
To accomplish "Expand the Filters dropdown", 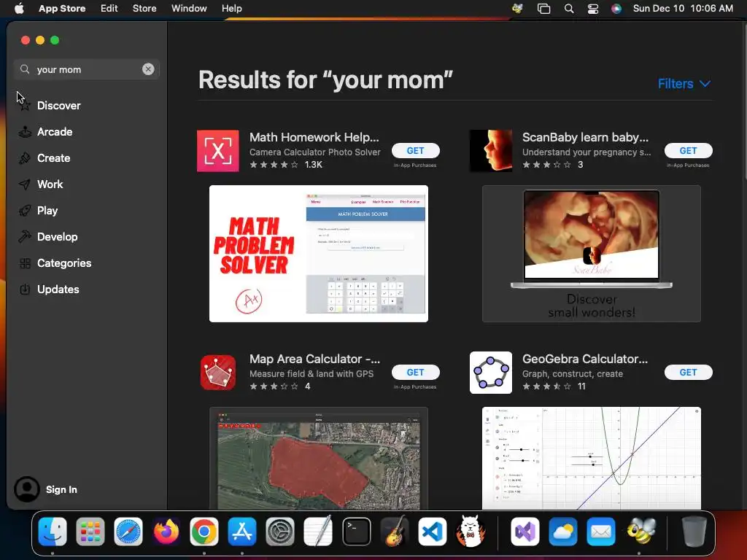I will tap(684, 84).
